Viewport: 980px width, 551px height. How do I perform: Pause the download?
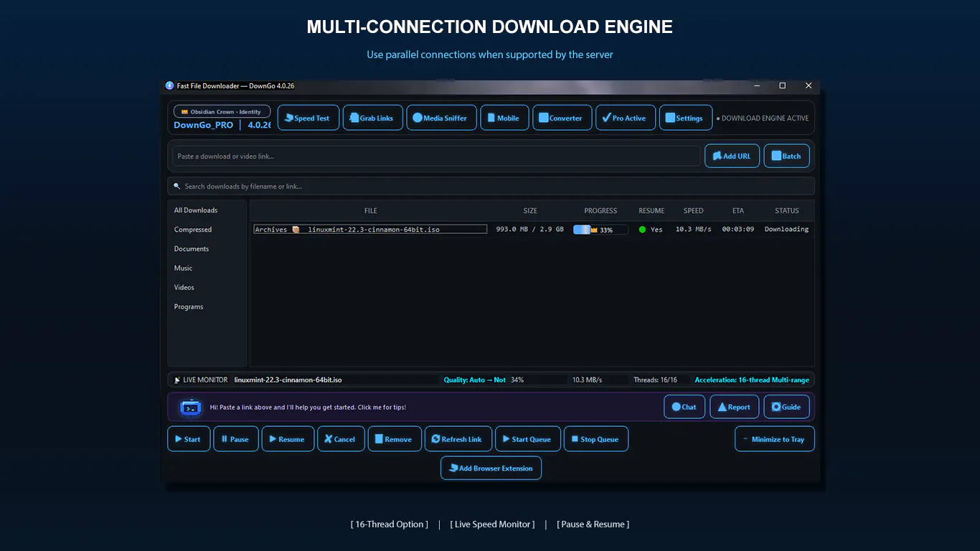[235, 439]
